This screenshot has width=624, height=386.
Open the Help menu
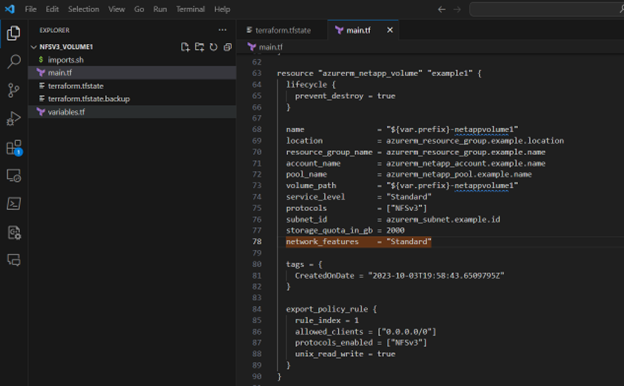[x=222, y=9]
